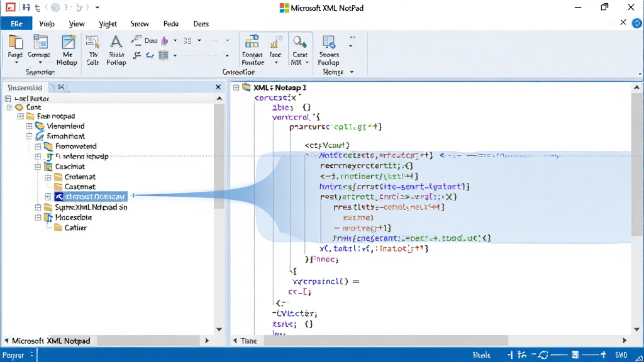Click the Tlane label under the editor
Viewport: 644px width, 362px height.
[249, 341]
